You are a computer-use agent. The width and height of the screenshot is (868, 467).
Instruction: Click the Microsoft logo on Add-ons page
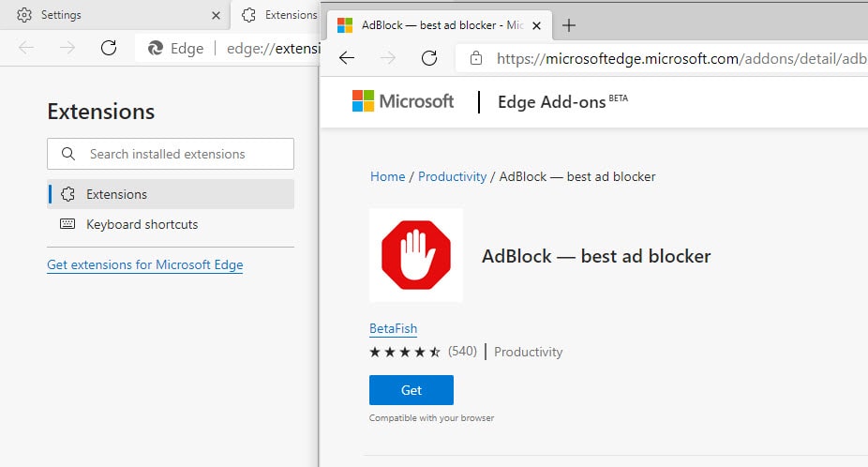pyautogui.click(x=403, y=101)
